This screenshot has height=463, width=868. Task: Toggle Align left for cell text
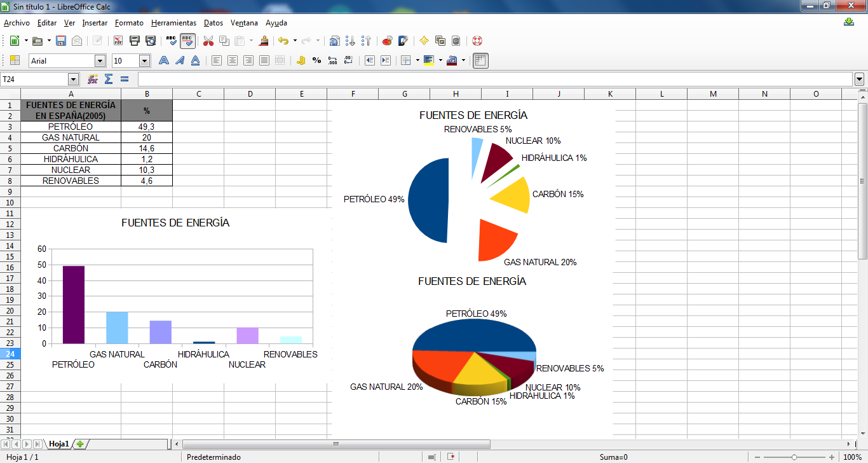coord(217,60)
